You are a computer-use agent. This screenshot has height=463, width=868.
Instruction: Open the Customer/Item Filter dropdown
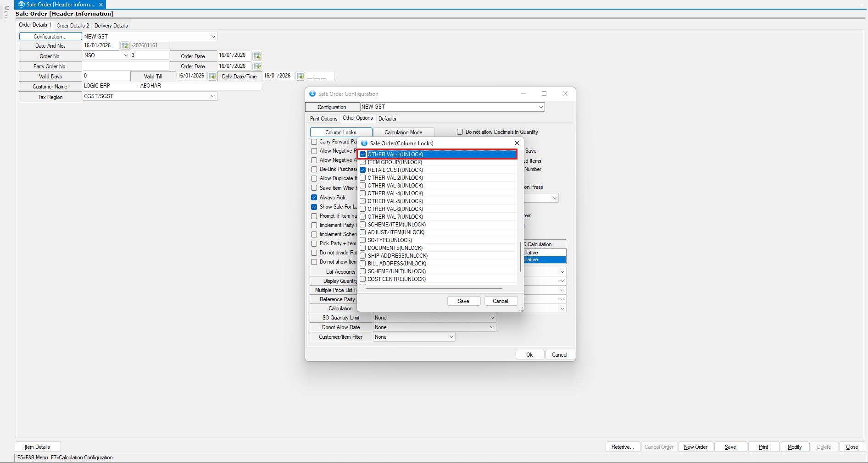(451, 337)
